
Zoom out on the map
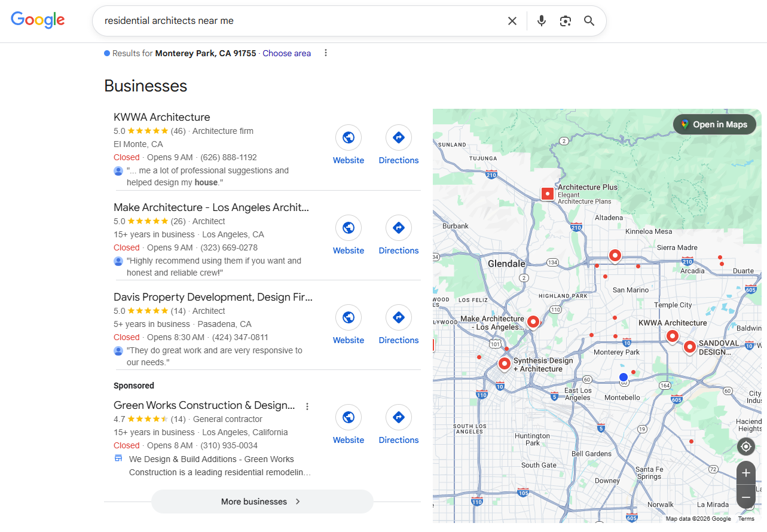pos(745,497)
